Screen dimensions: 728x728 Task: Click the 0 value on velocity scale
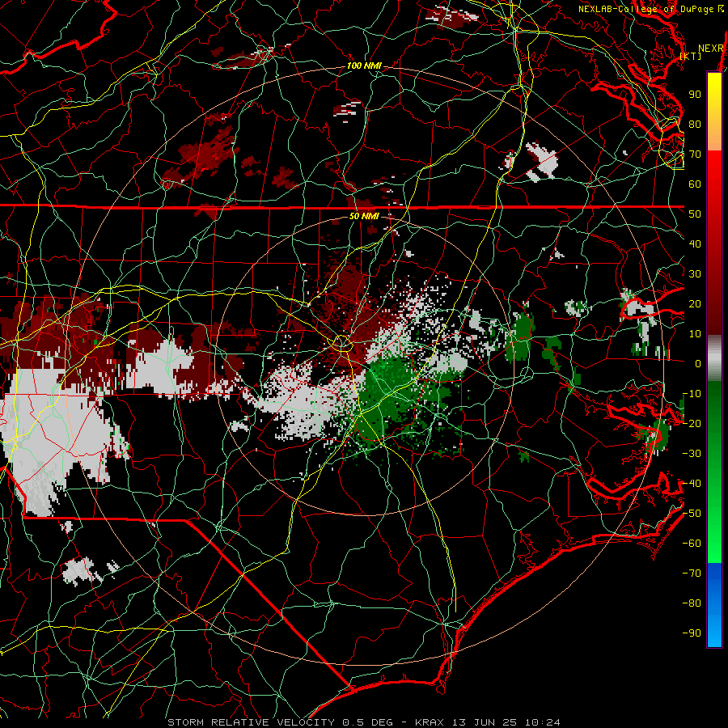click(x=698, y=363)
